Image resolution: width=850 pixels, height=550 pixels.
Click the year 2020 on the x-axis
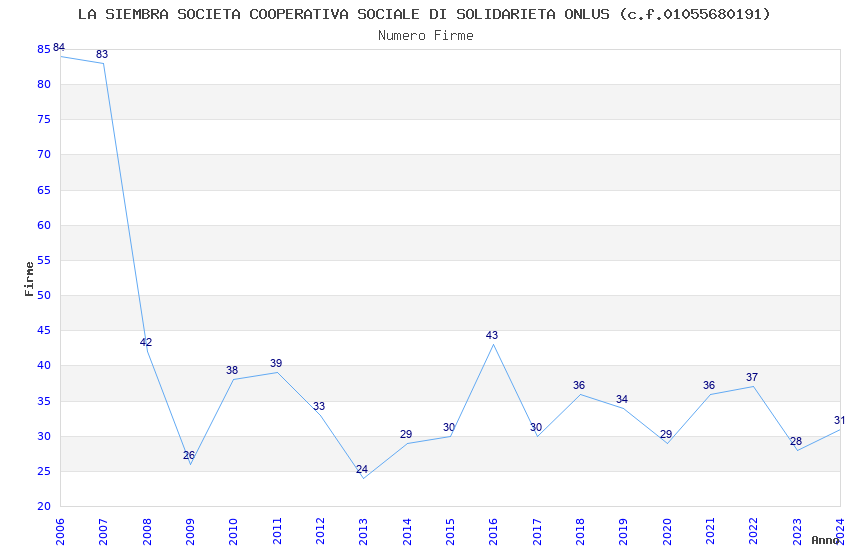tap(666, 529)
